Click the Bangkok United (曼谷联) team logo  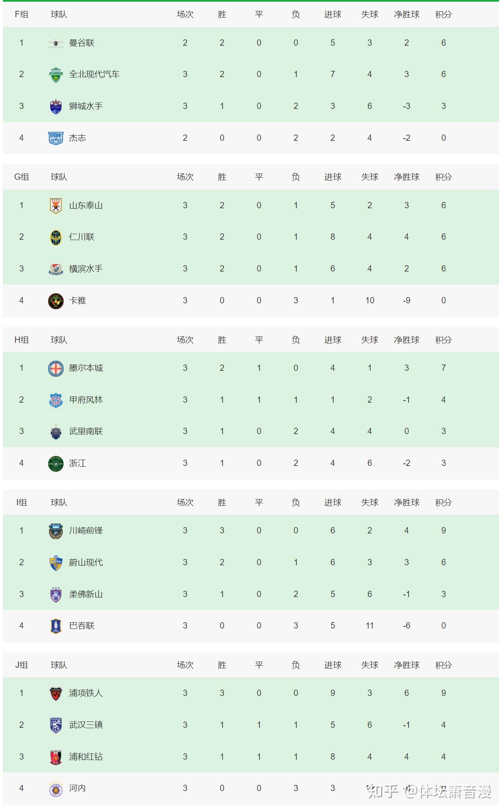click(x=56, y=43)
